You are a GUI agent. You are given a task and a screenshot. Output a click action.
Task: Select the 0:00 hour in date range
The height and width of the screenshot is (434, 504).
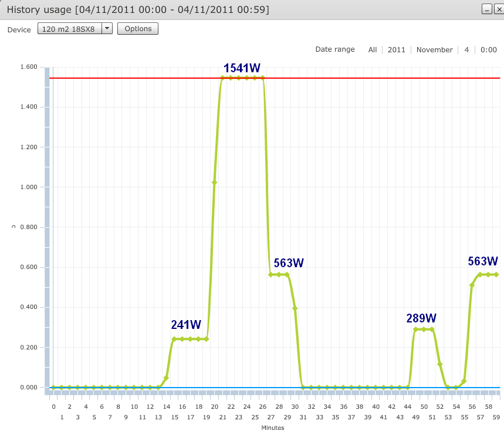point(489,50)
